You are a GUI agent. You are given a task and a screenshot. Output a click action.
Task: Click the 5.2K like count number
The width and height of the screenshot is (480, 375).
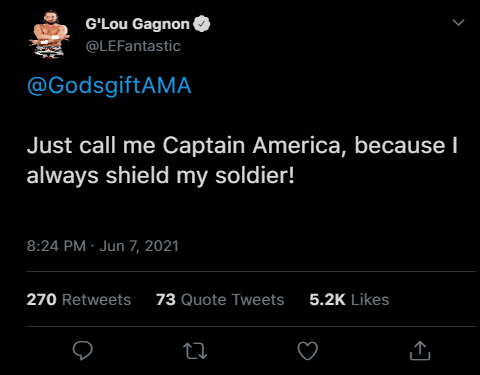tap(327, 299)
